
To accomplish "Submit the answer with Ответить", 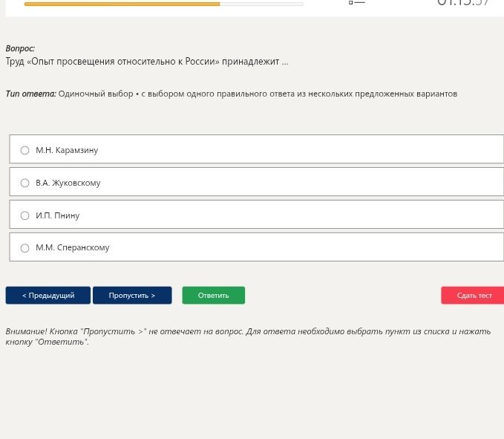I will tap(214, 295).
